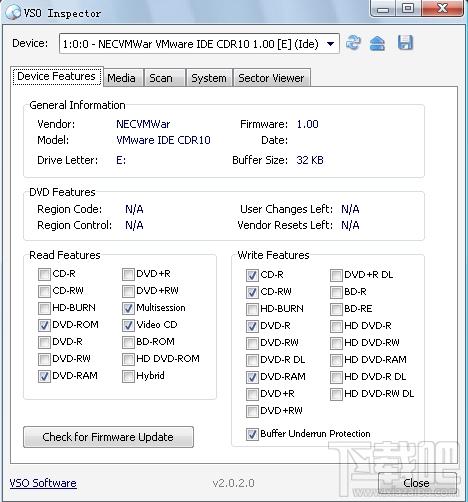Toggle the DVD-R DL write checkbox

click(x=252, y=360)
